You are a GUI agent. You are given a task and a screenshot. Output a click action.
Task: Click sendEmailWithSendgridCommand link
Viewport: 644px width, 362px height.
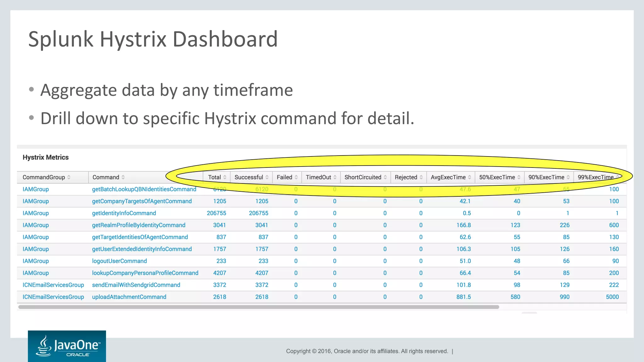coord(136,285)
